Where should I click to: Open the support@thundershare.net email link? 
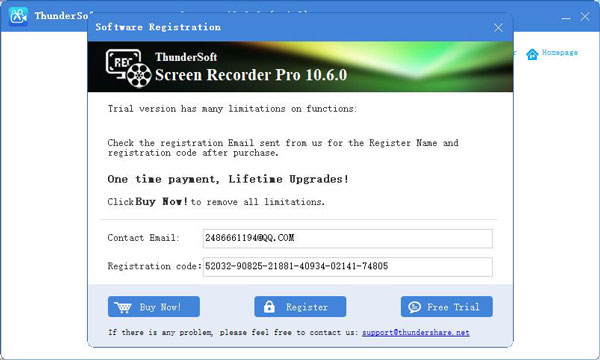pyautogui.click(x=416, y=332)
